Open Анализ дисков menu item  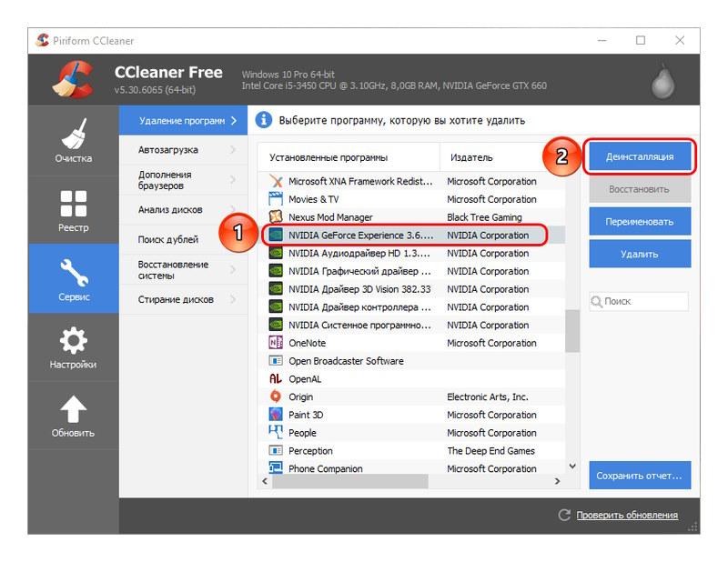[184, 210]
